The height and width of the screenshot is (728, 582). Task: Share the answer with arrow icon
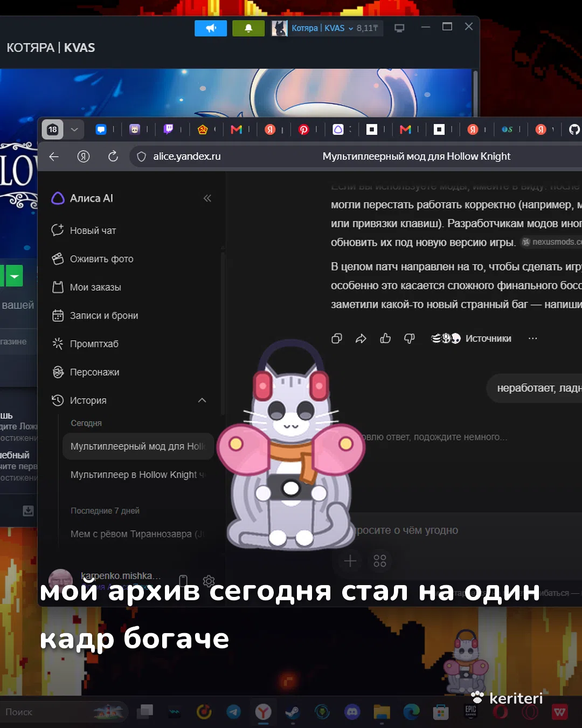point(361,338)
